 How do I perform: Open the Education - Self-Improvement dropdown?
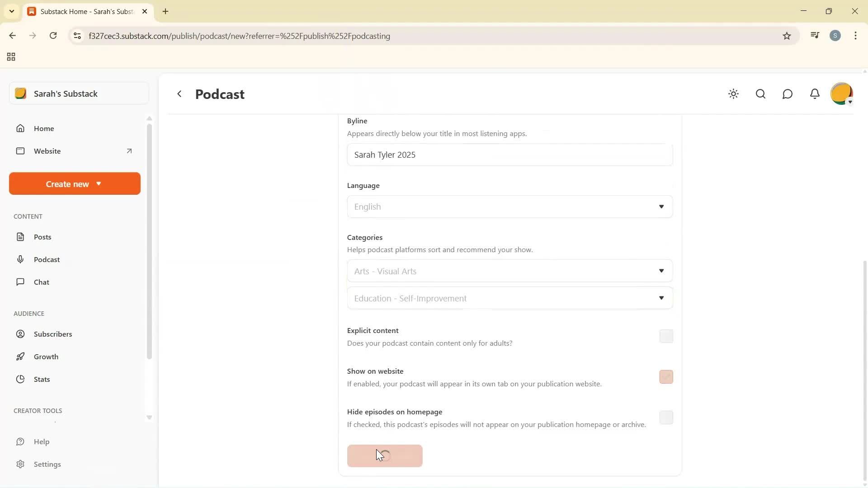[x=509, y=298]
